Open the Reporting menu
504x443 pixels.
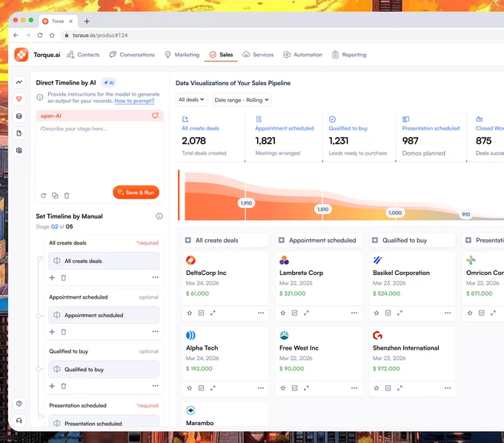coord(349,55)
